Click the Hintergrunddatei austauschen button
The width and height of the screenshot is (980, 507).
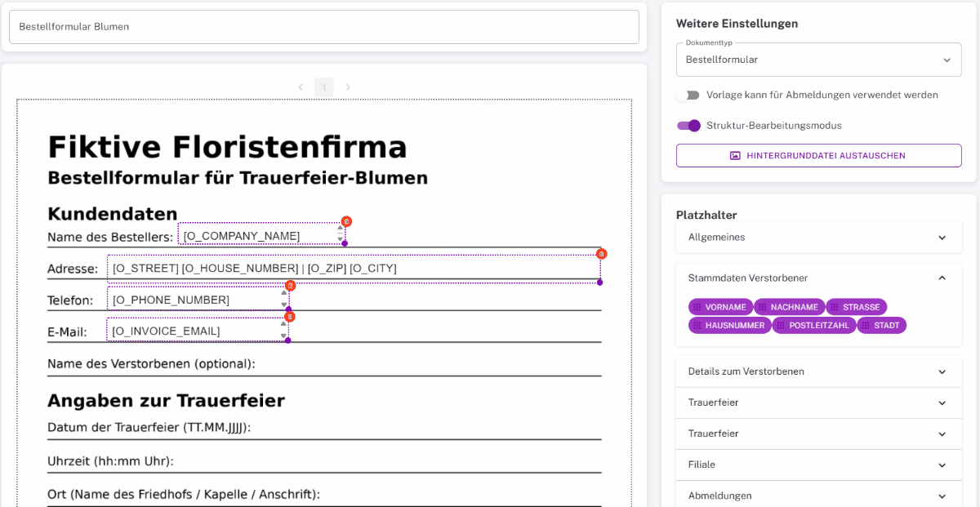(818, 155)
